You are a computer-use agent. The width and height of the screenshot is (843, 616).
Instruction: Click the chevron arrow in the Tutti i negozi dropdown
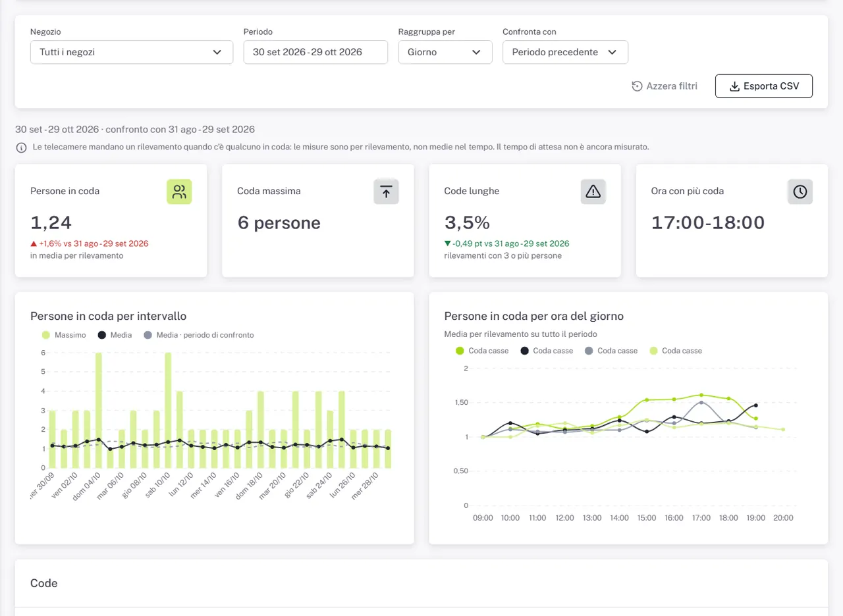point(217,52)
